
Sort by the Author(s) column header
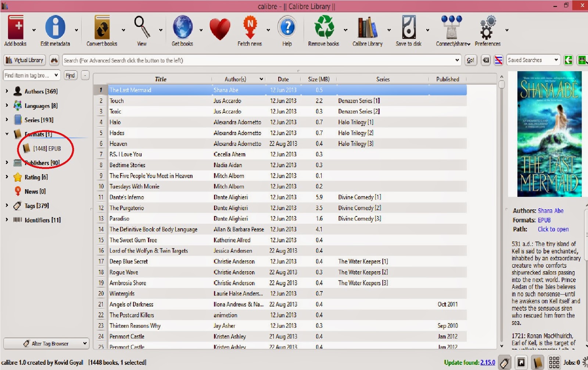239,79
